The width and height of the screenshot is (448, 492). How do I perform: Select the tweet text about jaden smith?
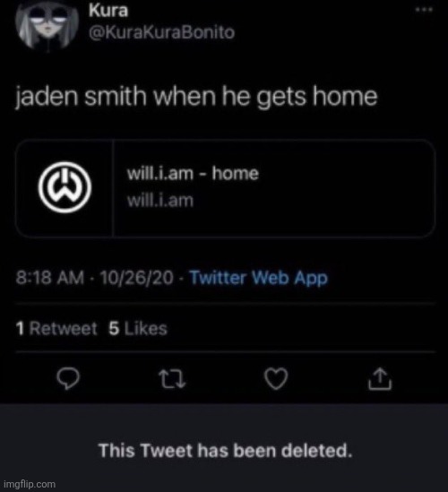pyautogui.click(x=196, y=97)
